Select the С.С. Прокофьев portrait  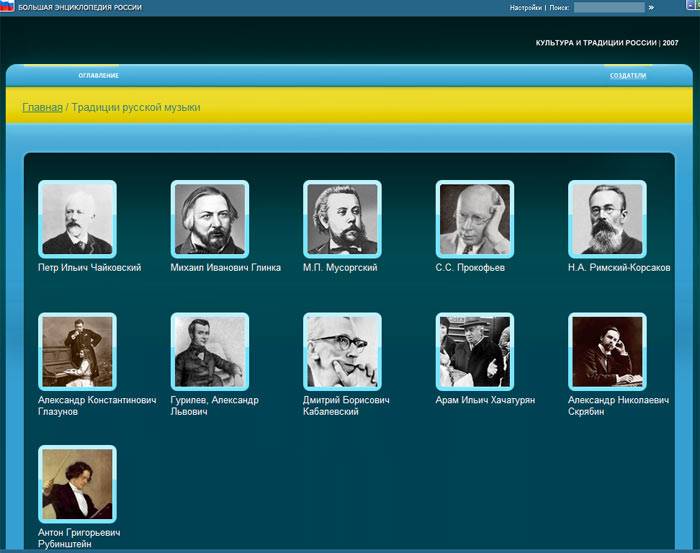tap(475, 219)
